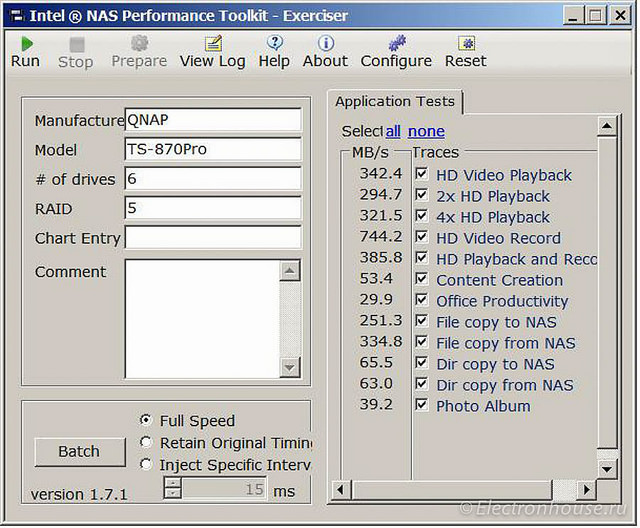Click the 15 ms interval value field
Image resolution: width=640 pixels, height=528 pixels.
pyautogui.click(x=224, y=488)
